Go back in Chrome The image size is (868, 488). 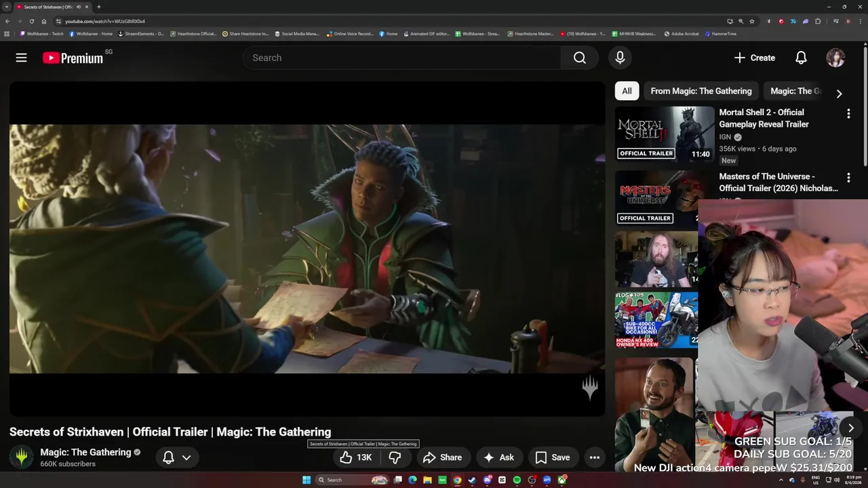7,21
